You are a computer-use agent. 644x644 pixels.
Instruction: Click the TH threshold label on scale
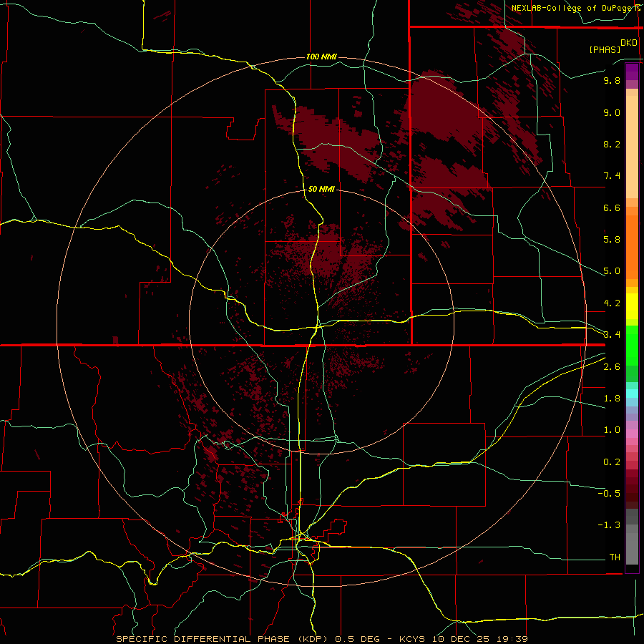615,557
